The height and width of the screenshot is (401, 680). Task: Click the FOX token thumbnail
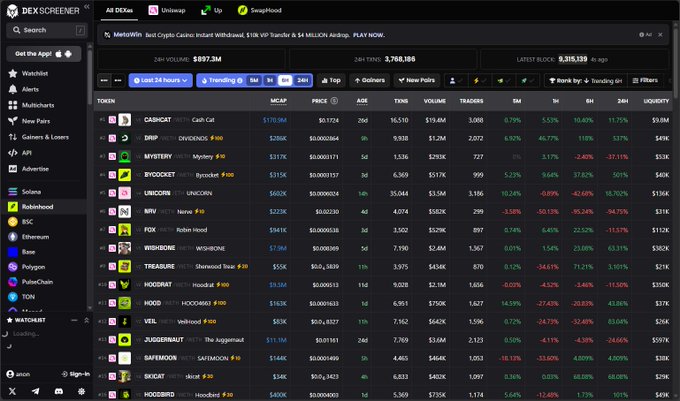[x=124, y=230]
